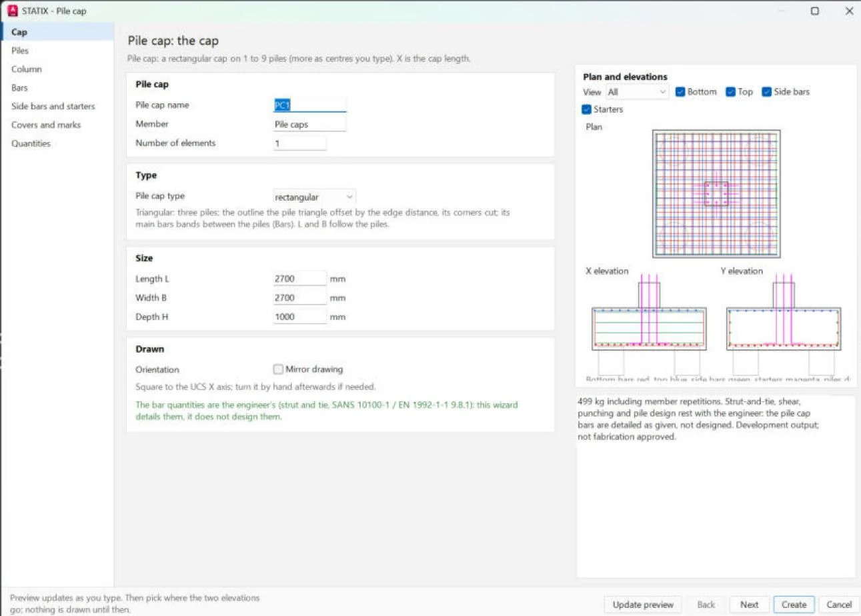Click the green SANS 10100-1 note text

(x=327, y=411)
